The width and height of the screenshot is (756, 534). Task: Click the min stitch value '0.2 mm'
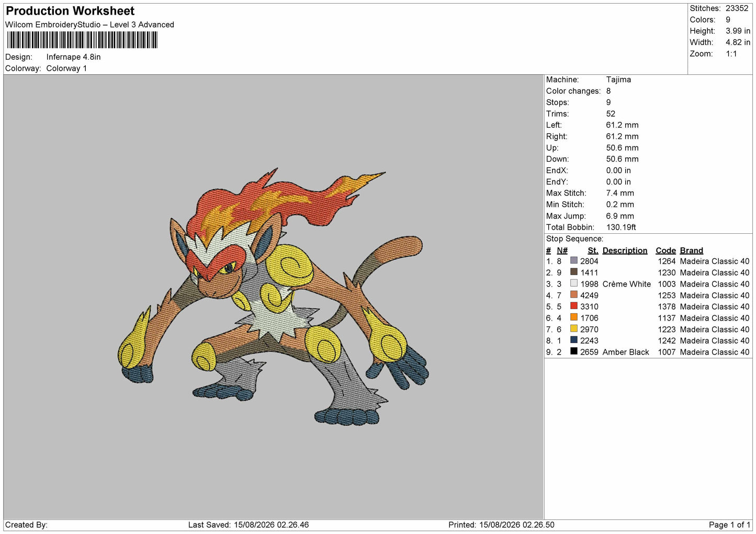(620, 204)
